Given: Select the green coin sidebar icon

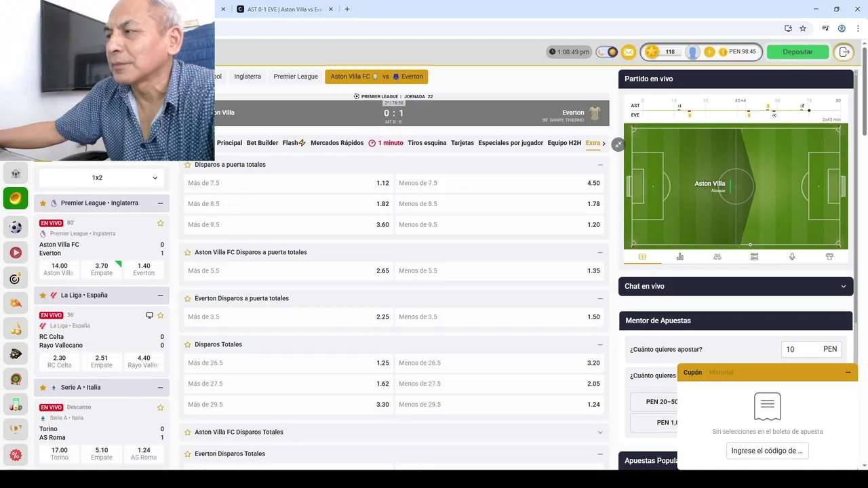Looking at the screenshot, I should coord(16,198).
